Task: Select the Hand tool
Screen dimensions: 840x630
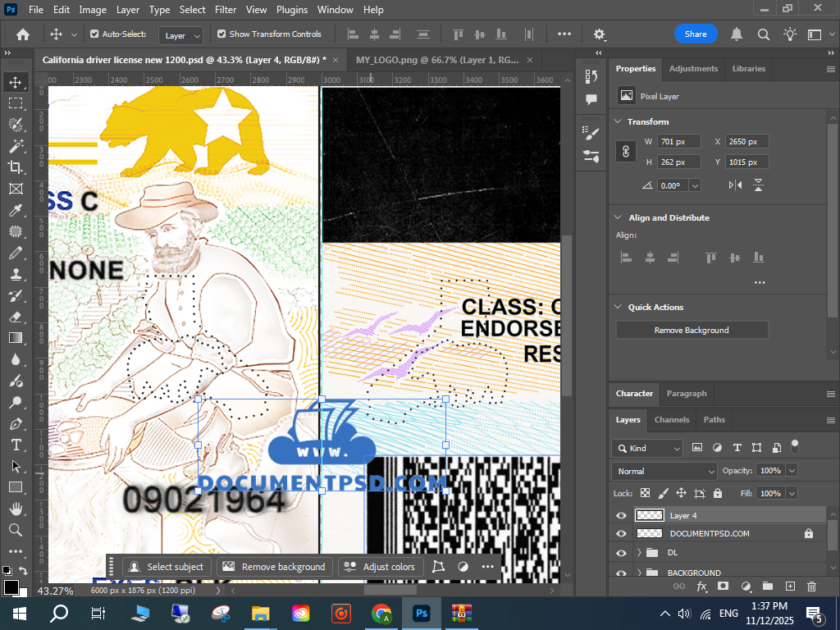Action: point(15,509)
